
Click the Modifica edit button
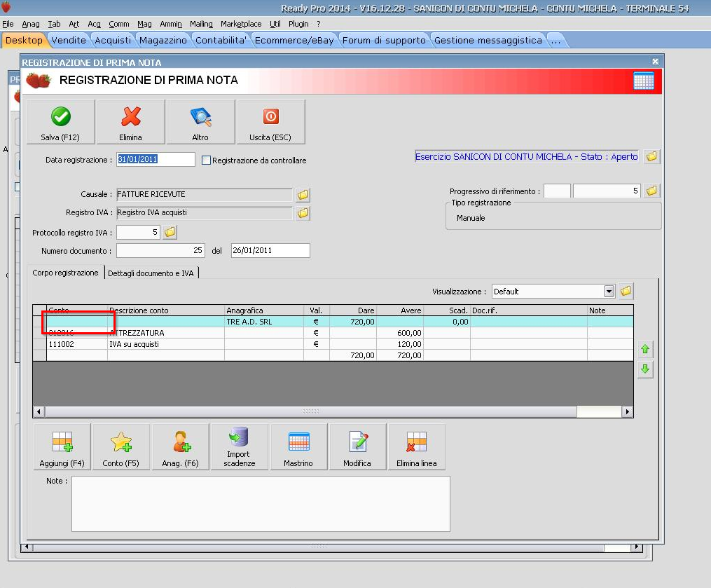pyautogui.click(x=358, y=447)
